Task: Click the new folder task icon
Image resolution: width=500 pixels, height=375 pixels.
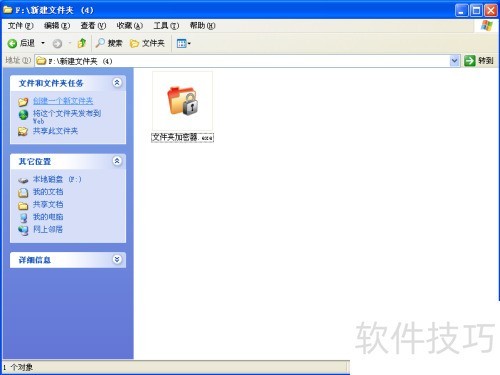Action: 23,101
